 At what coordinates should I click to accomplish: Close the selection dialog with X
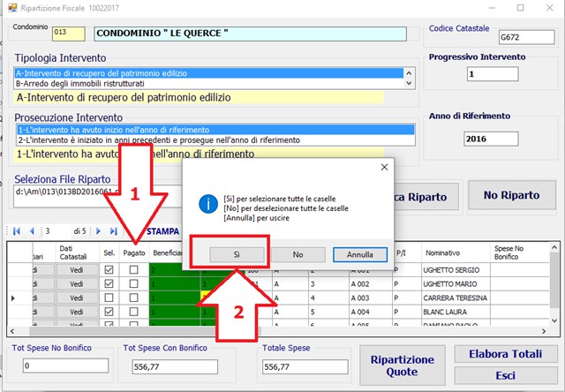point(384,166)
